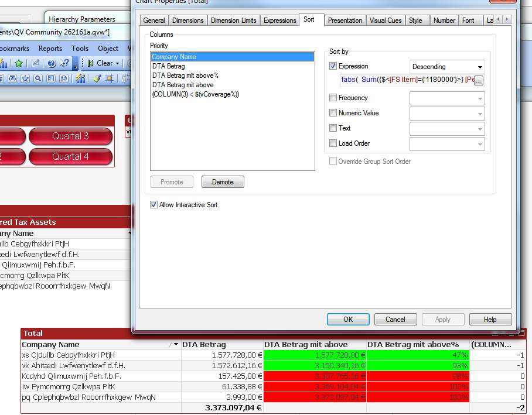Create a bookmark object with blue star icon
The height and width of the screenshot is (415, 532).
[x=25, y=78]
